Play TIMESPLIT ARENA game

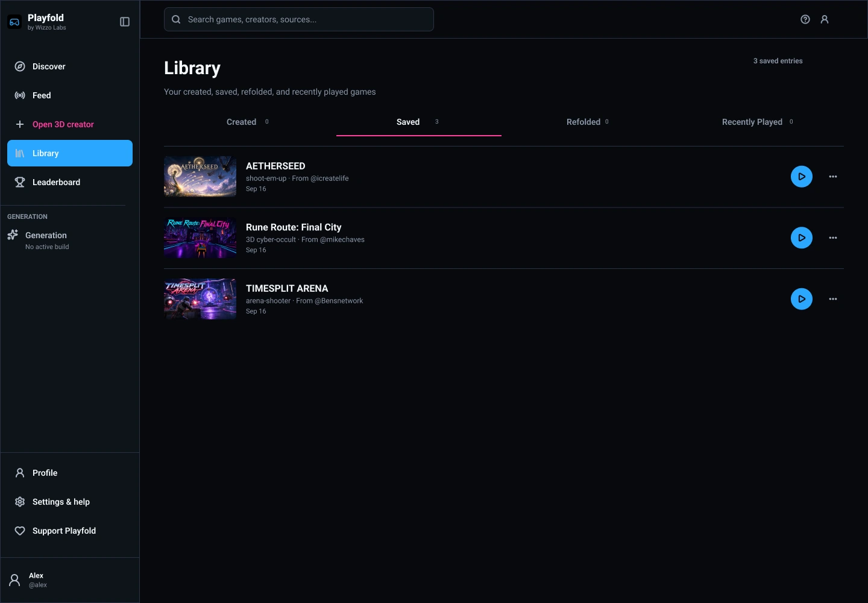coord(802,299)
